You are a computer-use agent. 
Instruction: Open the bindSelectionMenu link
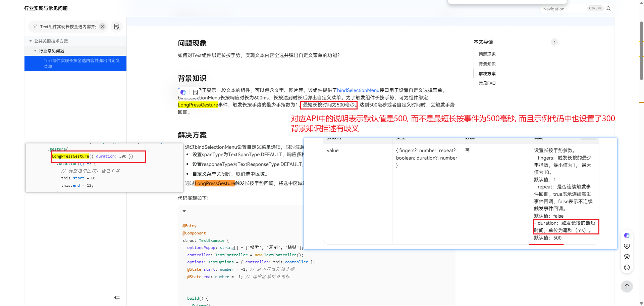(358, 90)
